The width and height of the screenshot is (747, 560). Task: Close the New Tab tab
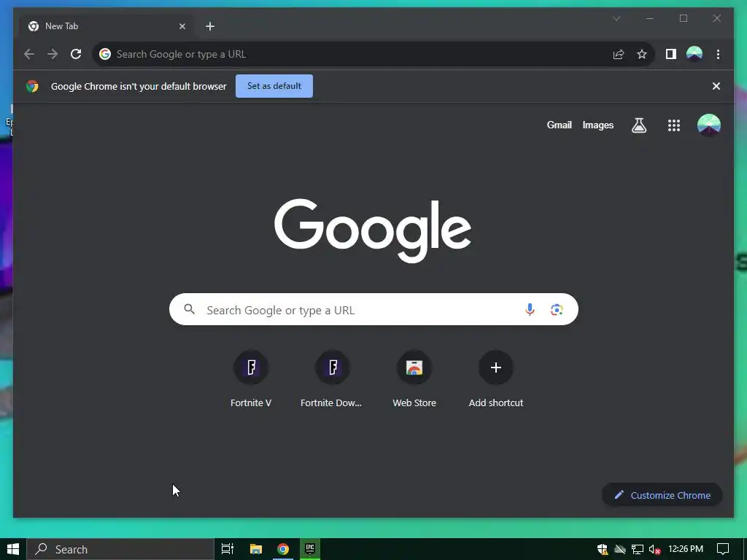click(182, 26)
